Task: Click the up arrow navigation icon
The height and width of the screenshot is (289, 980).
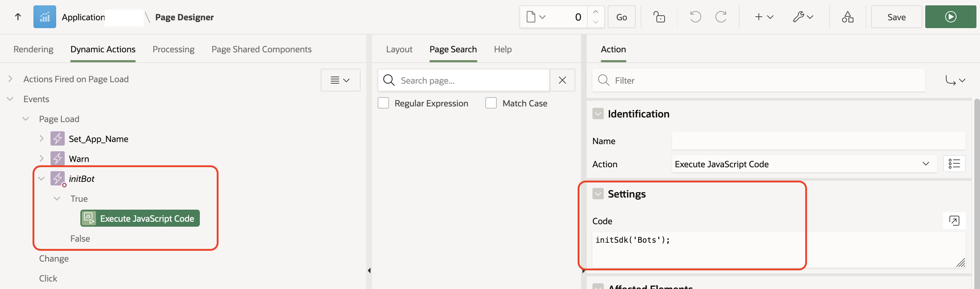Action: [x=18, y=17]
